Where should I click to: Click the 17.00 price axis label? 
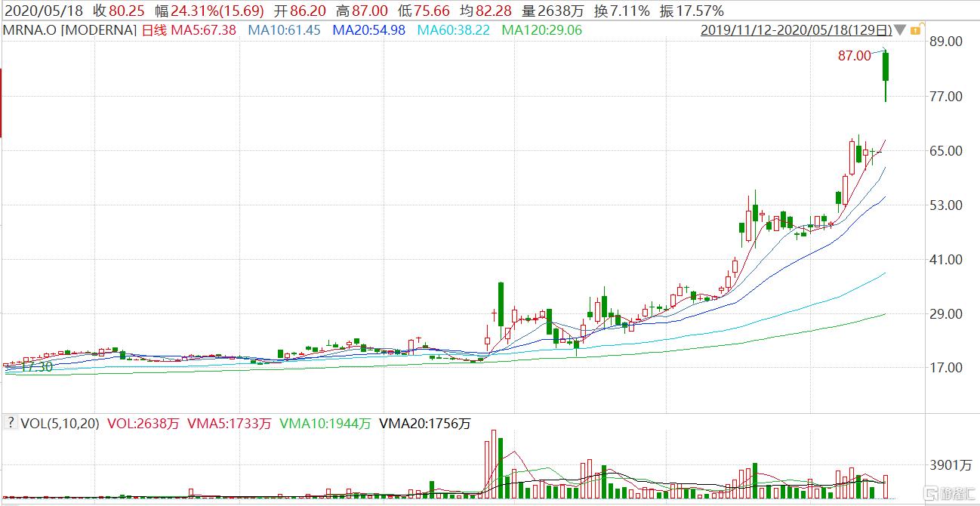tap(945, 368)
